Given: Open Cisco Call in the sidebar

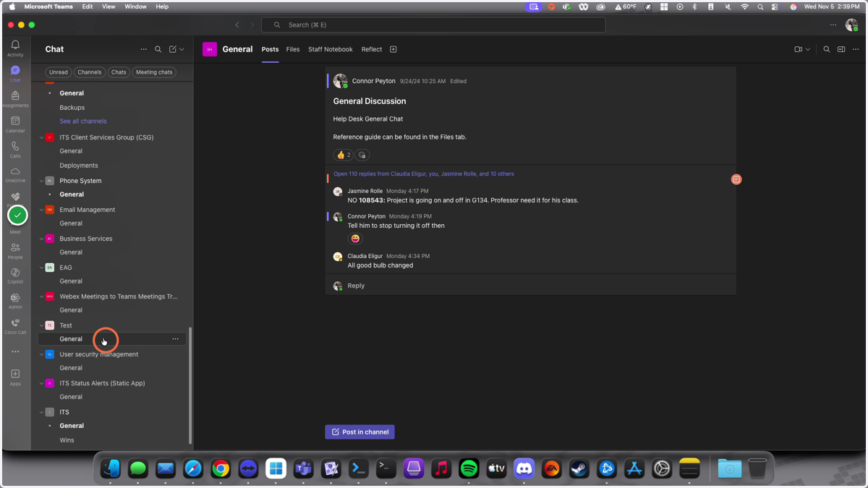Looking at the screenshot, I should [15, 327].
